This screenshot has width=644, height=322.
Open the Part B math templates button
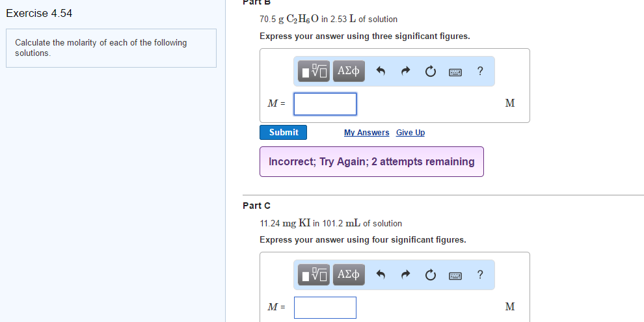point(314,71)
